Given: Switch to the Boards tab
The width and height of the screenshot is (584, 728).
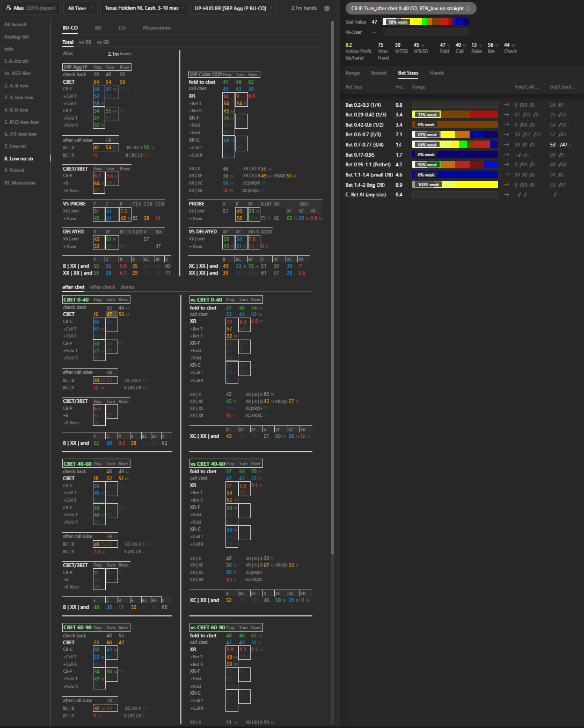Looking at the screenshot, I should coord(379,73).
